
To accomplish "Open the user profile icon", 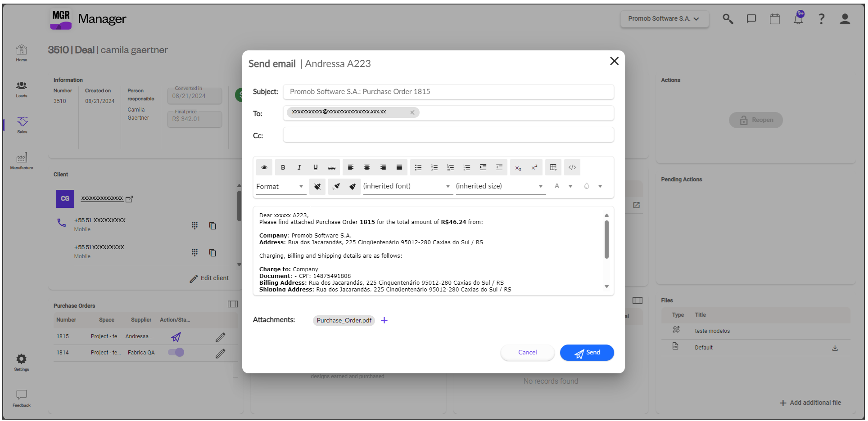I will point(845,19).
